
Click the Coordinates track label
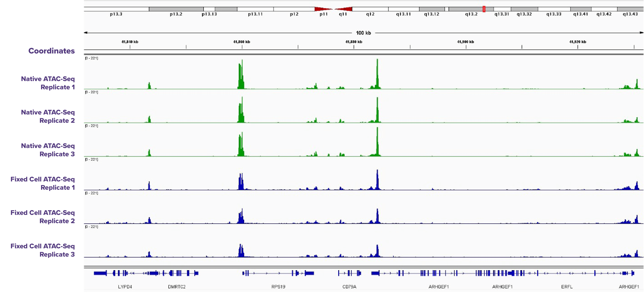point(51,51)
